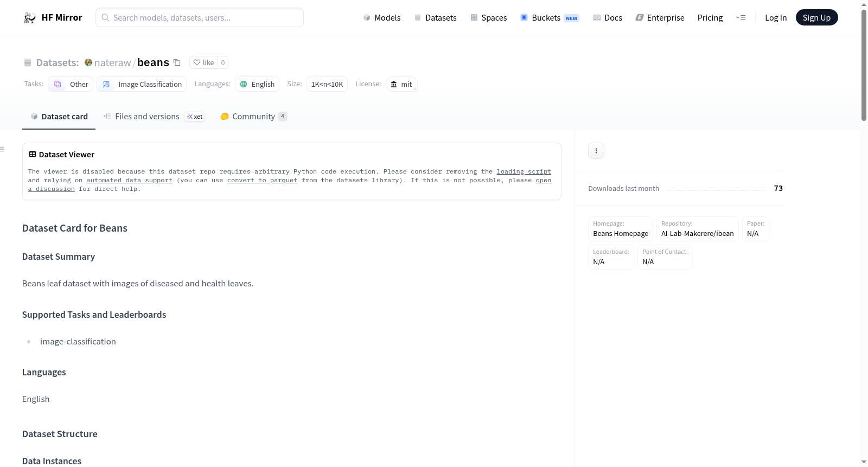The height and width of the screenshot is (467, 868).
Task: Click the Other task icon
Action: click(x=58, y=84)
